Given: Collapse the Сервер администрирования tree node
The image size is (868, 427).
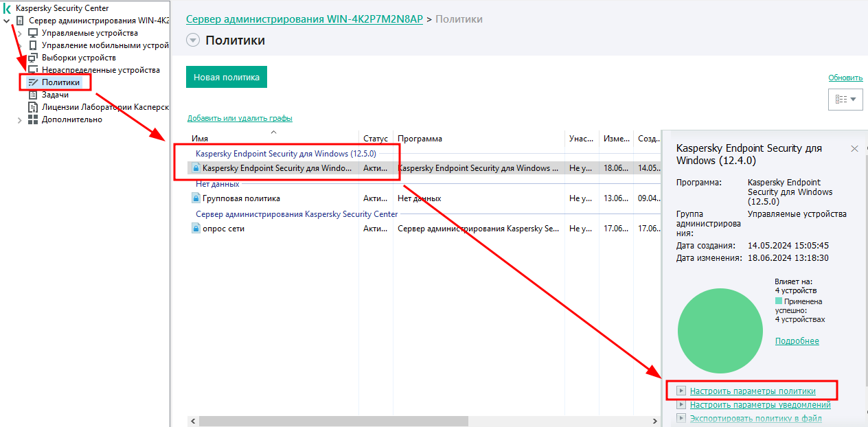Looking at the screenshot, I should pyautogui.click(x=7, y=21).
